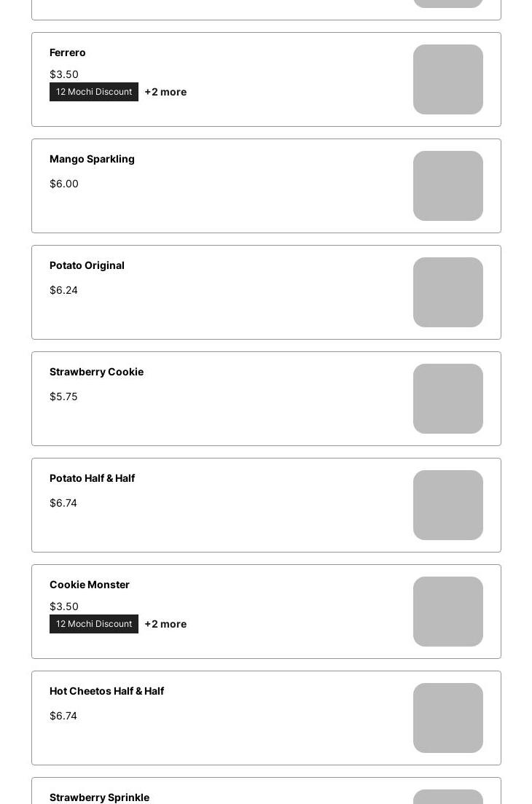This screenshot has height=804, width=532.
Task: Select the Potato Original item title
Action: tap(87, 265)
